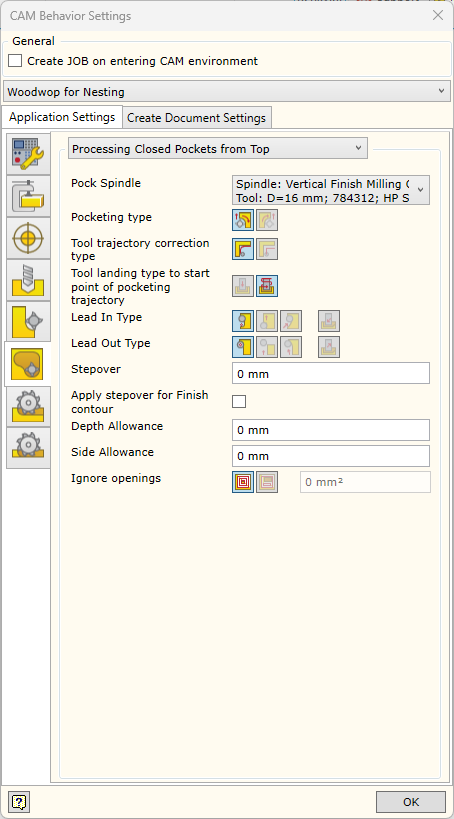The image size is (454, 819).
Task: Click the Side Allowance input field
Action: coord(331,456)
